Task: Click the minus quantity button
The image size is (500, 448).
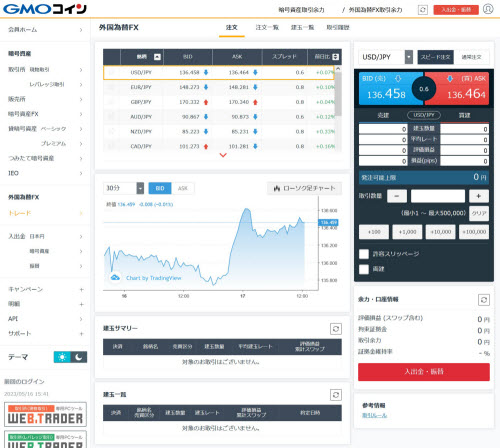Action: tap(397, 196)
